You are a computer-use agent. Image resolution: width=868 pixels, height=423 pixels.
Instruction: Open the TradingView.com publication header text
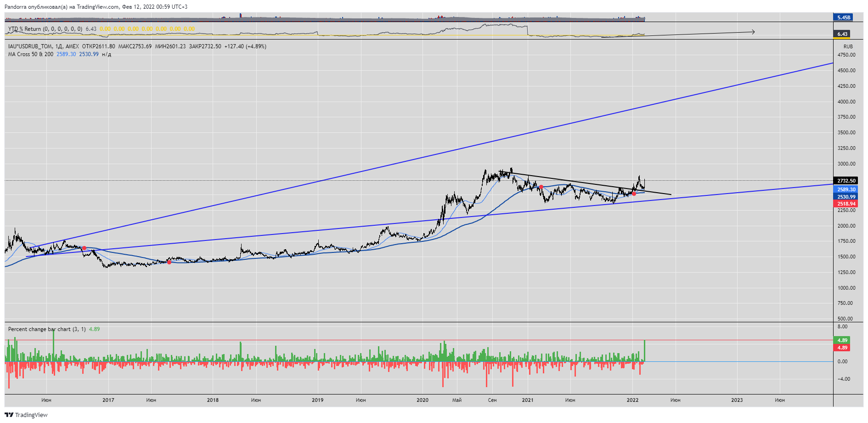tap(96, 7)
